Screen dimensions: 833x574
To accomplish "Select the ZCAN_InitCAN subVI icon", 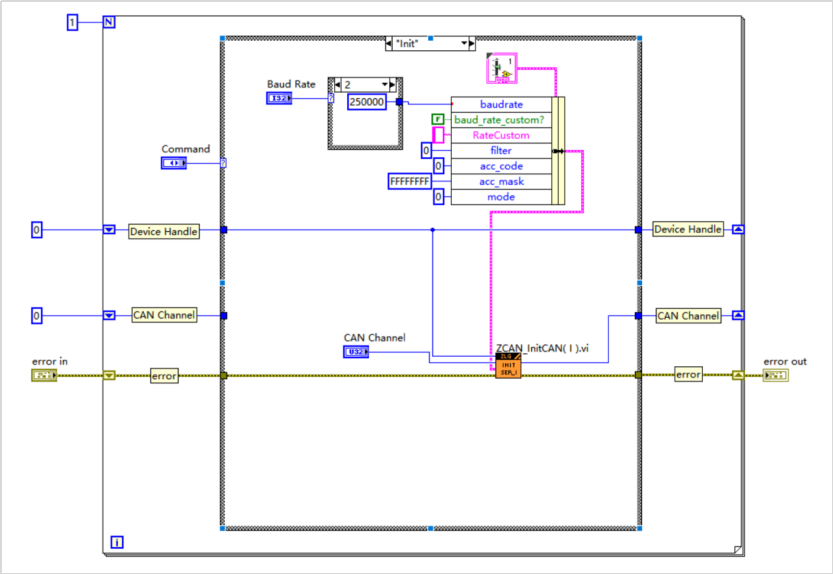I will pyautogui.click(x=508, y=366).
